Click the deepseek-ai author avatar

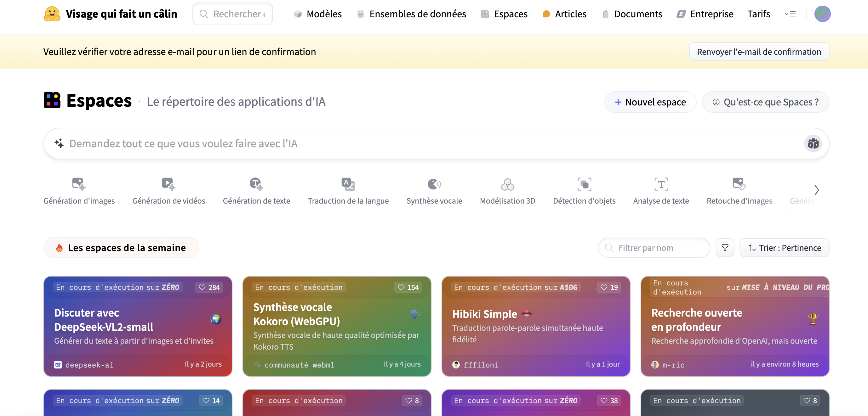58,364
